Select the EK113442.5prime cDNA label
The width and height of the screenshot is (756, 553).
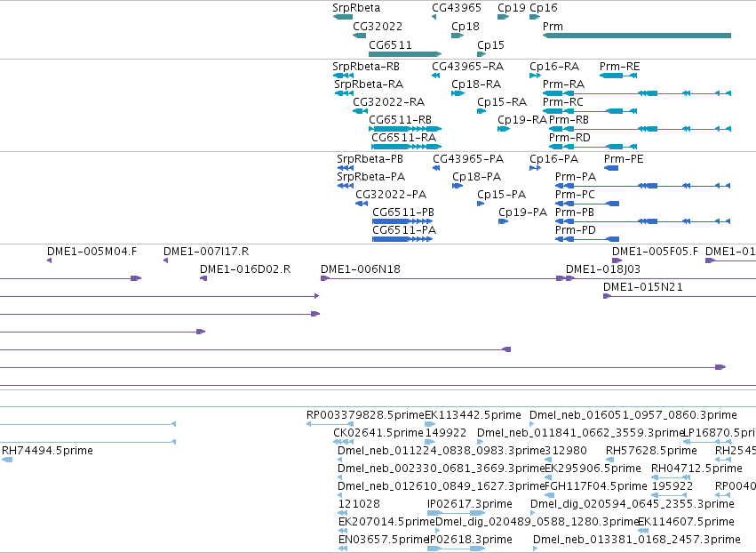(473, 415)
